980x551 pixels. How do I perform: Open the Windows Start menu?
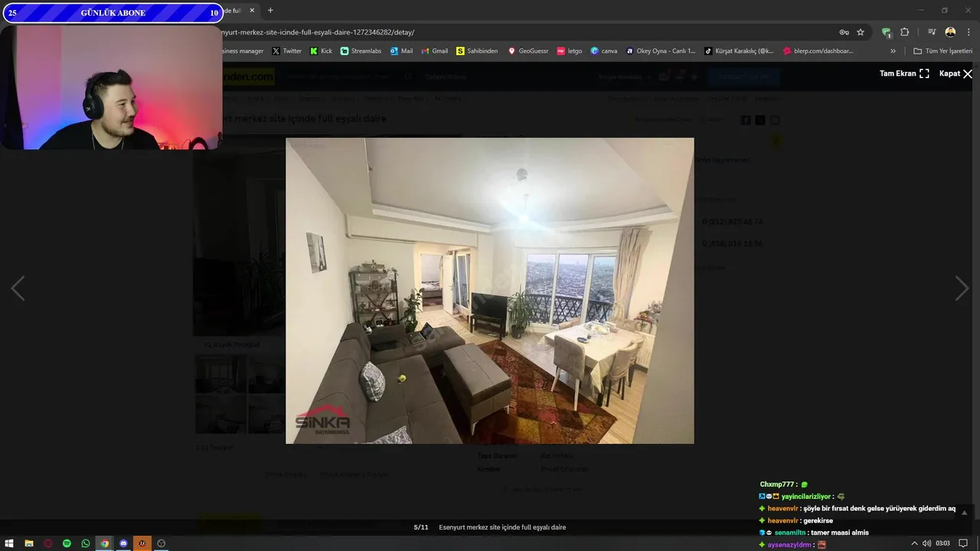pos(9,543)
